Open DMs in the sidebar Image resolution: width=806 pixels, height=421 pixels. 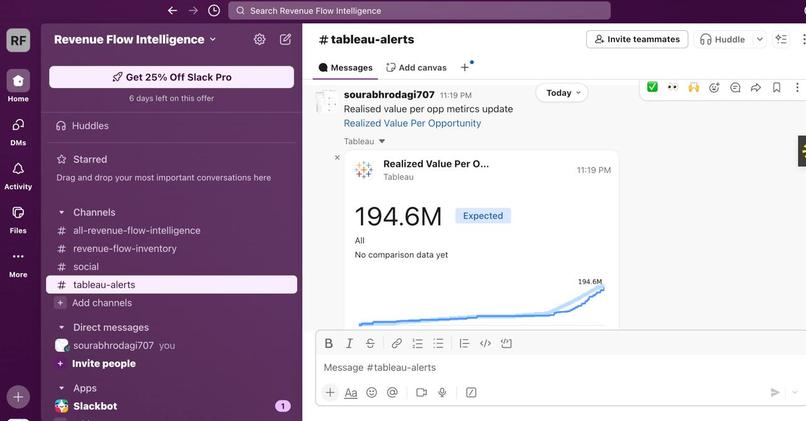tap(18, 132)
